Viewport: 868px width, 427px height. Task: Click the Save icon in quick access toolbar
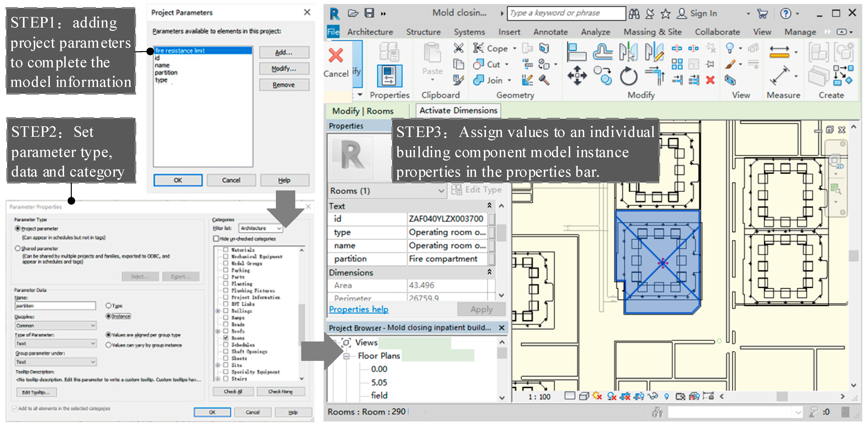(370, 13)
